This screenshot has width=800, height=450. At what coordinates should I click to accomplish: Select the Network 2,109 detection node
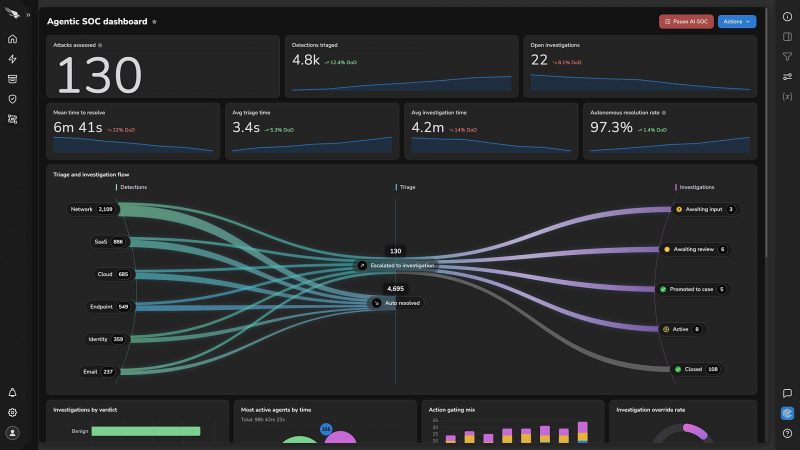(92, 209)
